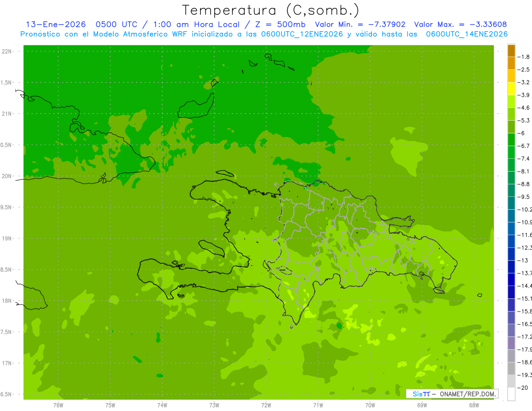532x411 pixels.
Task: Pick the green swatch between -6 and -6.7
Action: pos(511,140)
